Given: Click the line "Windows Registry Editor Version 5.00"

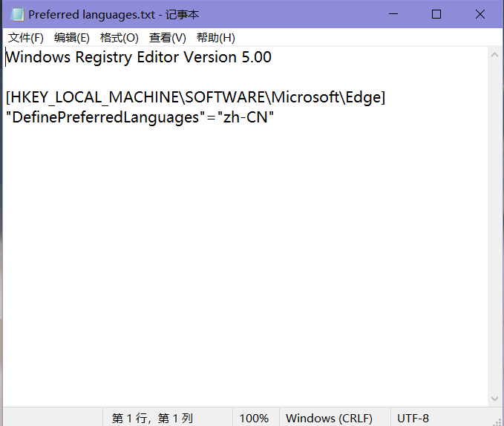Looking at the screenshot, I should pyautogui.click(x=139, y=57).
